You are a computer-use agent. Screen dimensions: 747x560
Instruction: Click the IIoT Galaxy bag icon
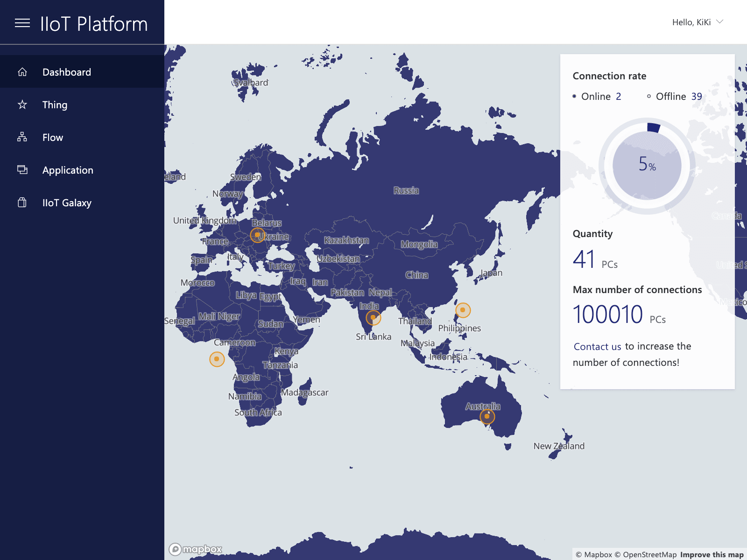(22, 203)
